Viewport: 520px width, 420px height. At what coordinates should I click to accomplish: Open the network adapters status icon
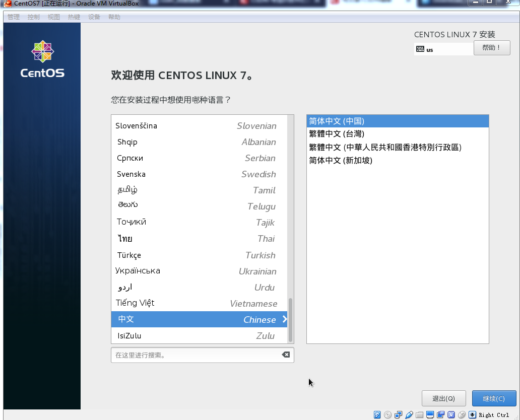pyautogui.click(x=399, y=414)
